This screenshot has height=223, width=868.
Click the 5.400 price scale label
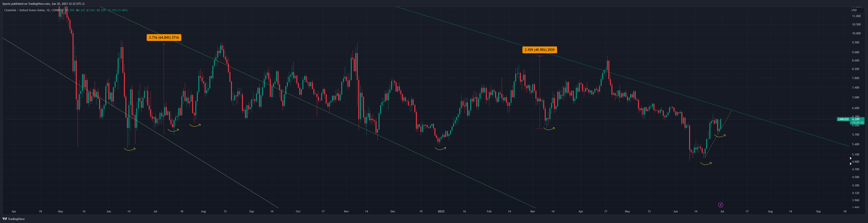pyautogui.click(x=855, y=144)
